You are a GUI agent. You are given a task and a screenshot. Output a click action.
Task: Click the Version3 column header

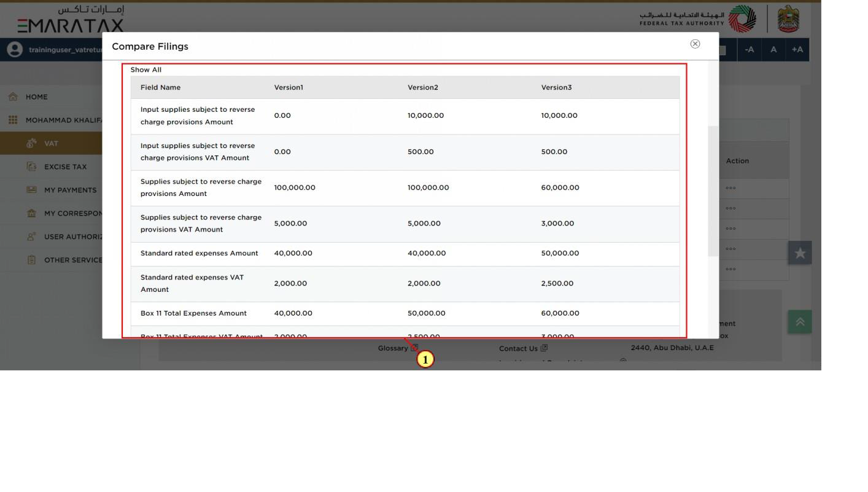556,87
